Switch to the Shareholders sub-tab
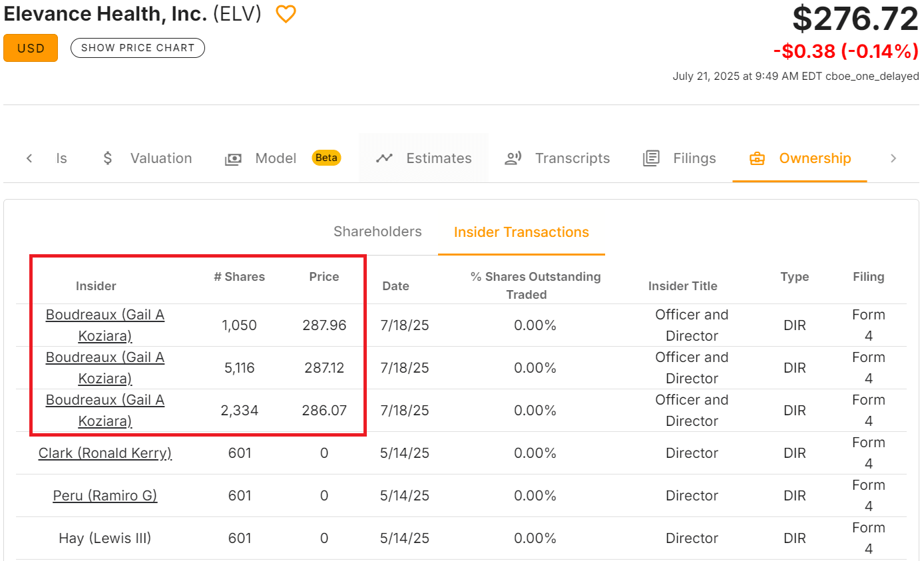The height and width of the screenshot is (561, 924). 377,232
